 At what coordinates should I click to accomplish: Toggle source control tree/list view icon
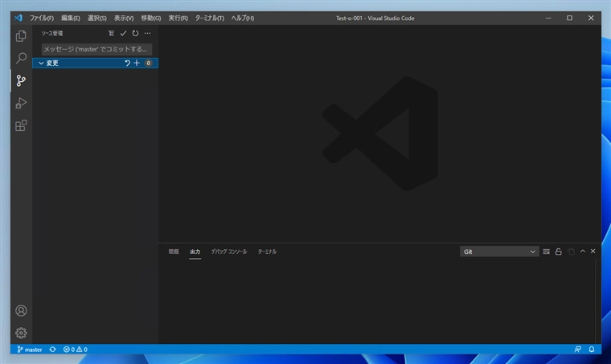111,34
